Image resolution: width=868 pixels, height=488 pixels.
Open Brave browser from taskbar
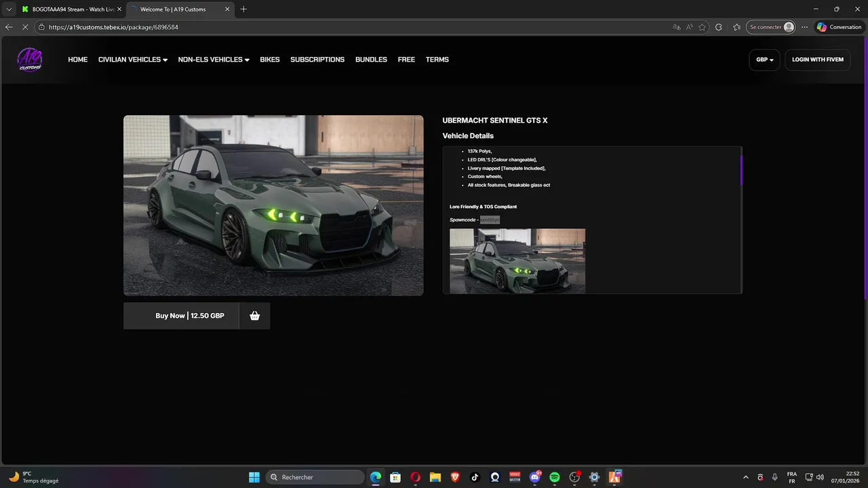455,477
